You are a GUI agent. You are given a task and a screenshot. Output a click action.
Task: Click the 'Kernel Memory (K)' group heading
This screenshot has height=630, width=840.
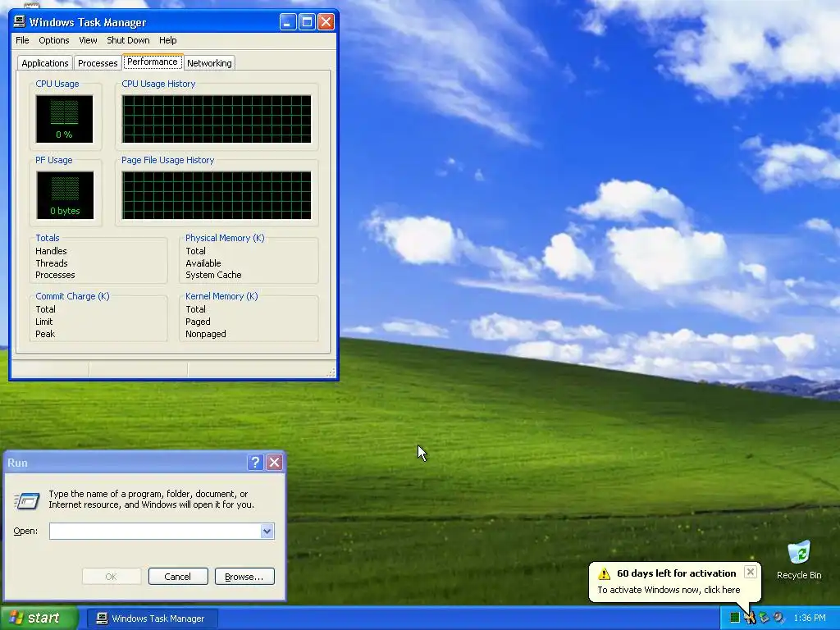coord(221,296)
